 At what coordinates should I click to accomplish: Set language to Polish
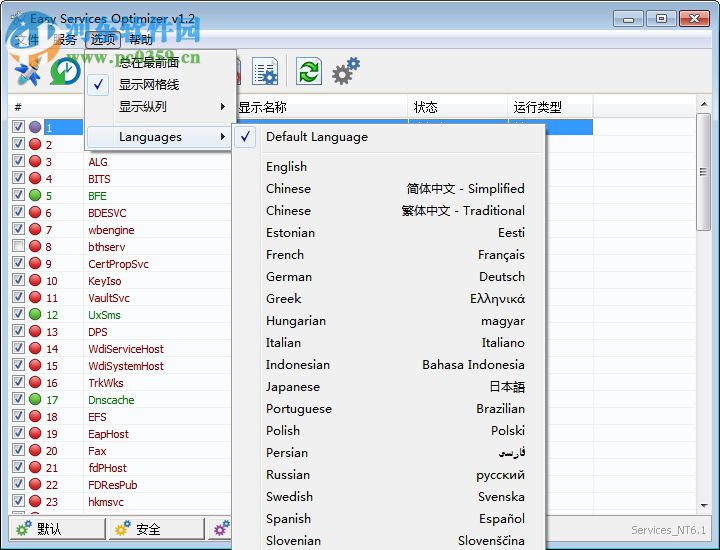tap(389, 431)
